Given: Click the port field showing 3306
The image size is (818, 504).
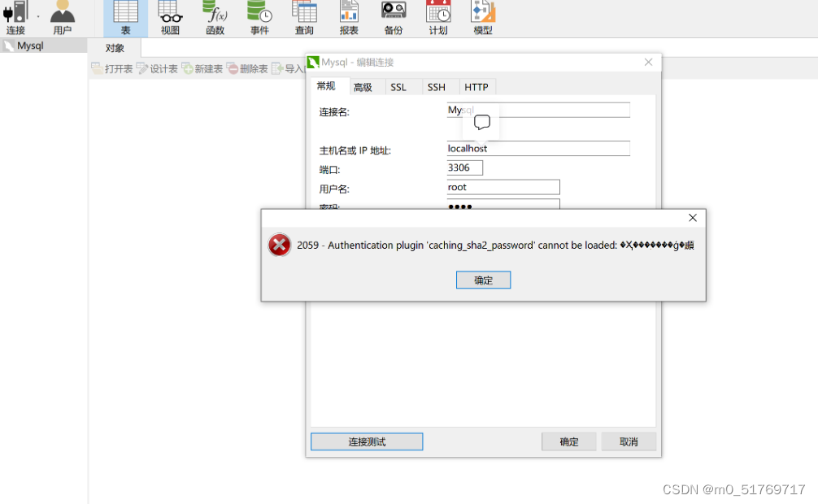Looking at the screenshot, I should point(465,167).
